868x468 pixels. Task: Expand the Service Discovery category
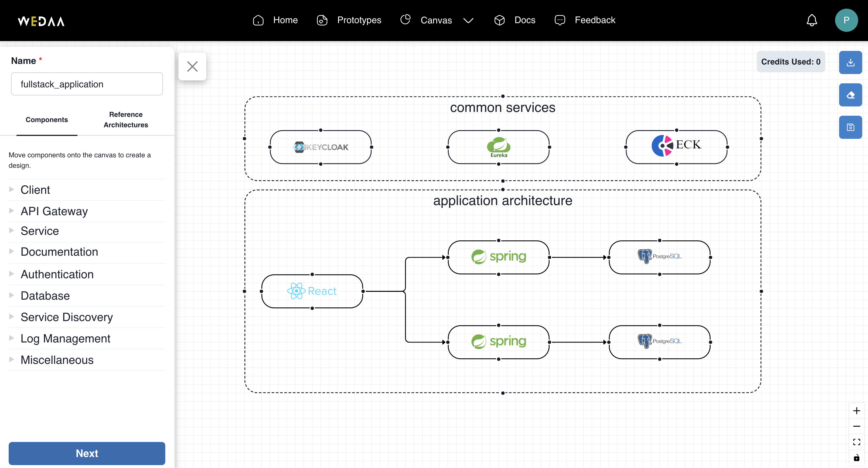point(87,317)
